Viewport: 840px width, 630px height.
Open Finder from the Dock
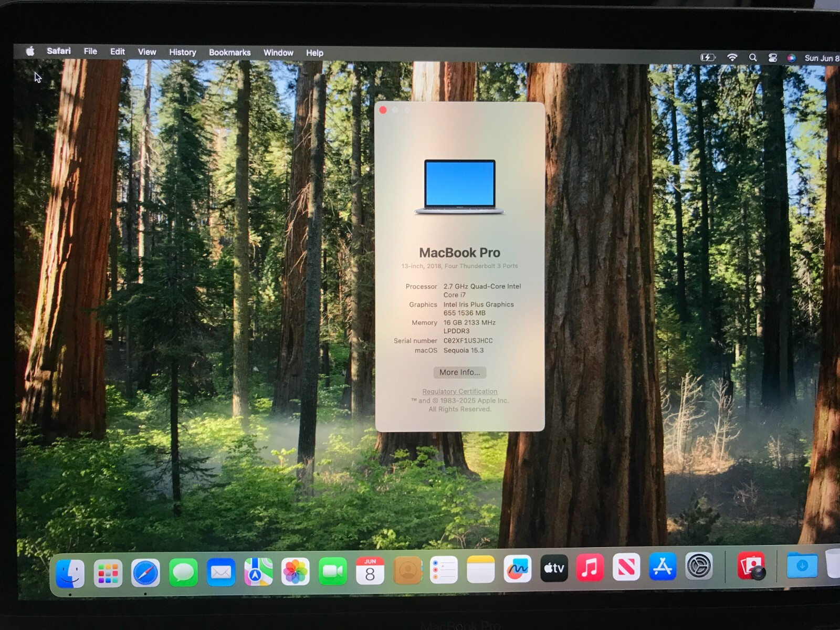click(x=70, y=573)
